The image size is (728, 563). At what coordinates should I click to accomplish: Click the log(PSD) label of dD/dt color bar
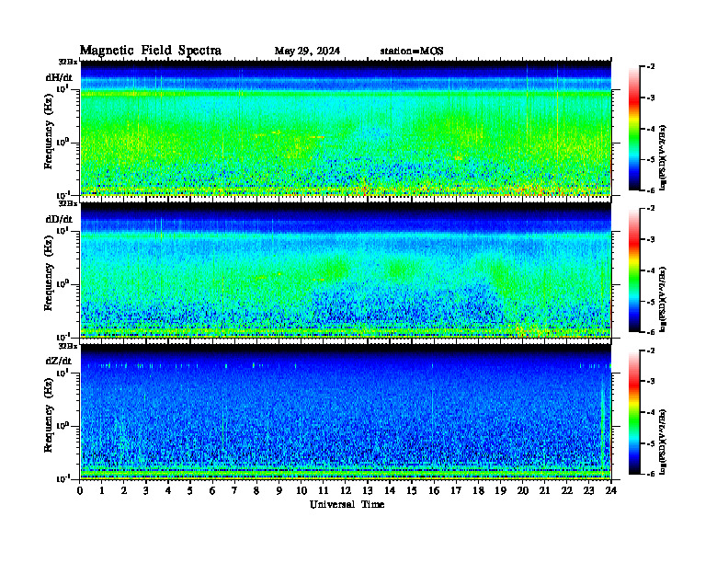(663, 299)
